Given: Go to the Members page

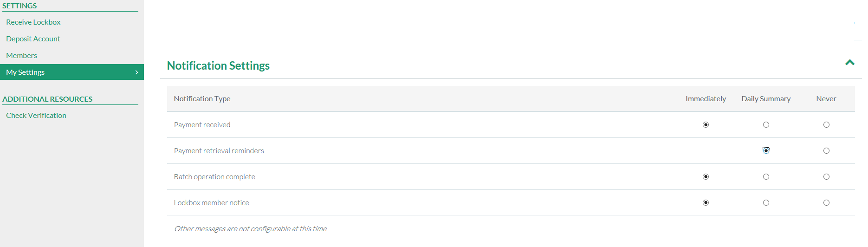Looking at the screenshot, I should click(21, 56).
